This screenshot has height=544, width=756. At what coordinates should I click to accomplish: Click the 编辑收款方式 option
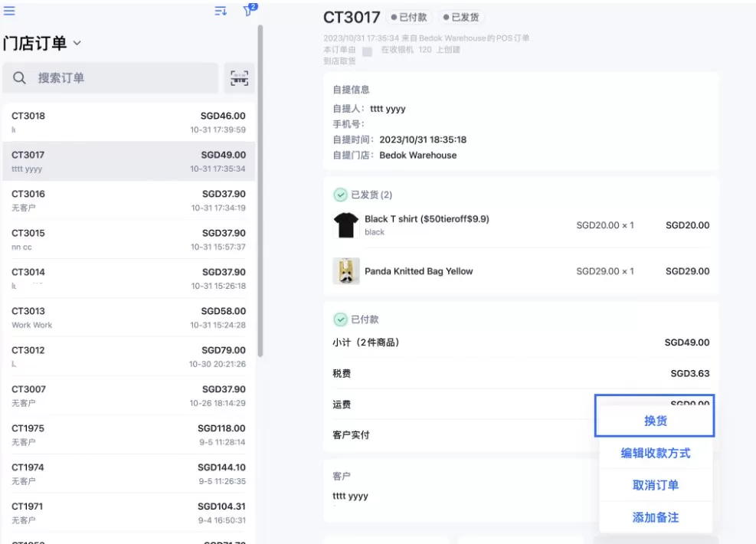(655, 453)
